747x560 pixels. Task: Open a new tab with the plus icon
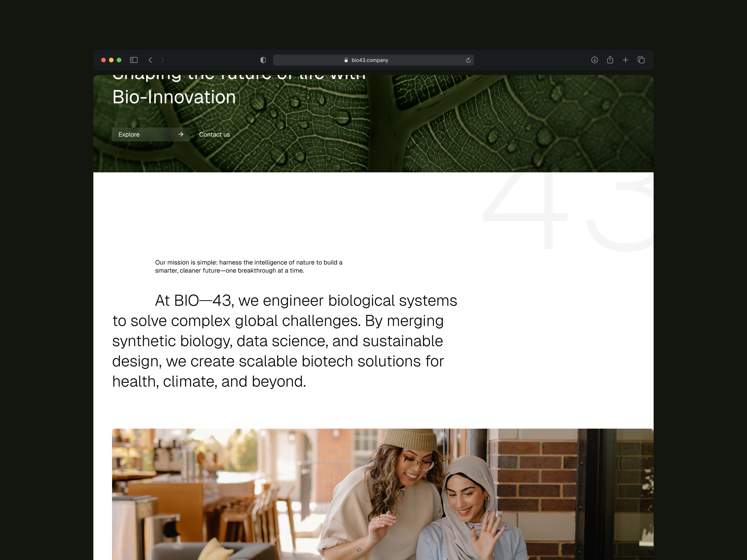click(x=625, y=60)
